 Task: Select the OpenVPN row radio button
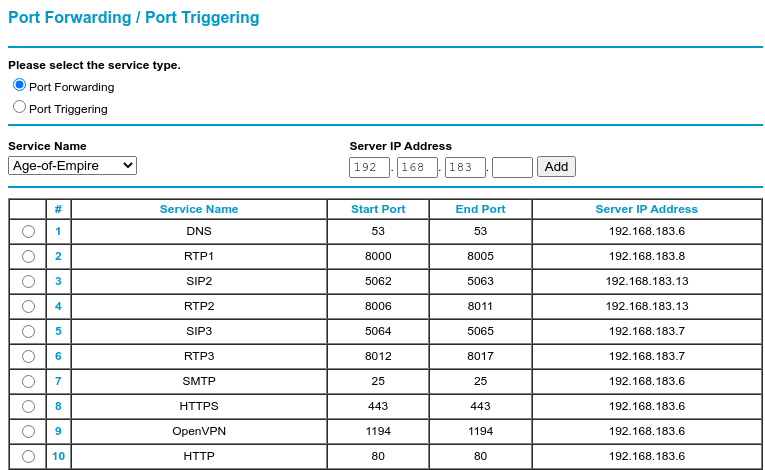click(x=28, y=431)
